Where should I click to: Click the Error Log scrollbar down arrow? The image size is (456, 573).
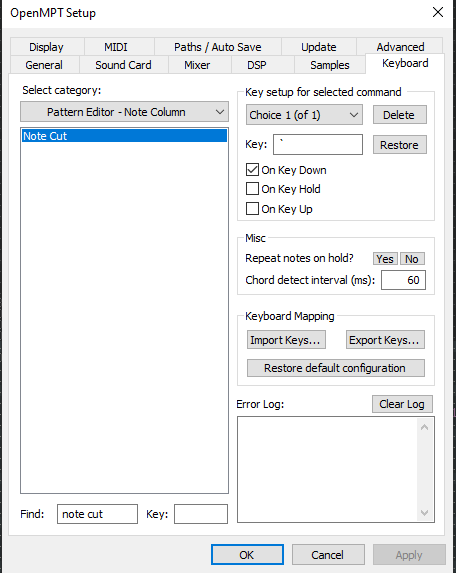coord(425,513)
